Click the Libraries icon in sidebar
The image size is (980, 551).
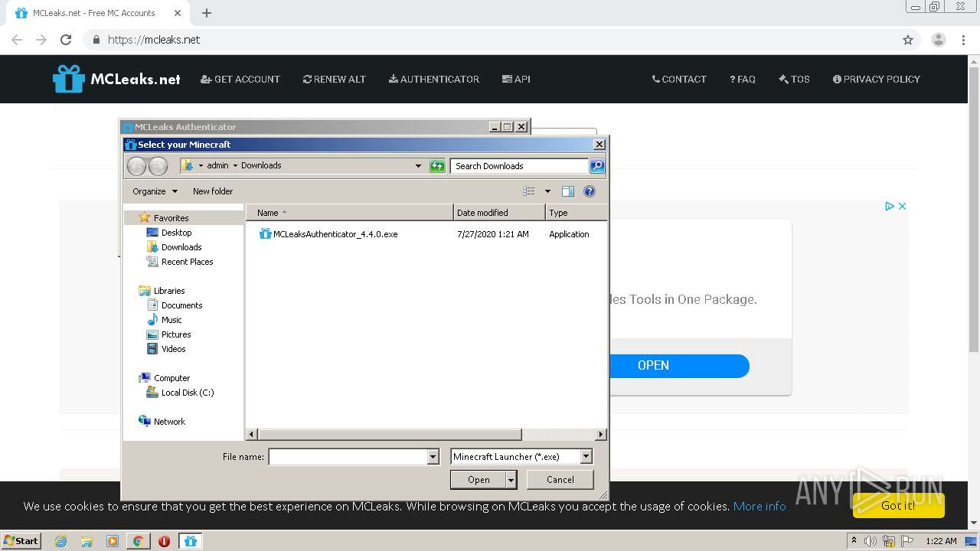pyautogui.click(x=145, y=291)
